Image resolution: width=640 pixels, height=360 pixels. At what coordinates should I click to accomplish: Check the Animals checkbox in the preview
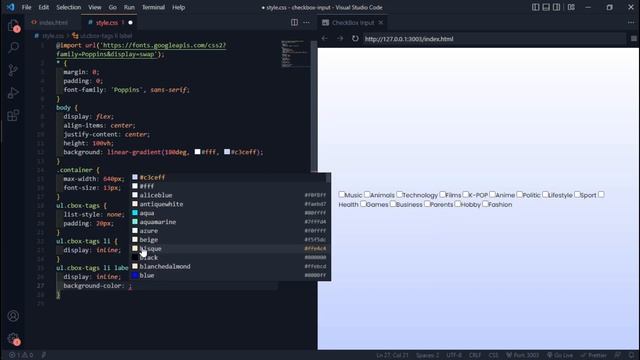(367, 195)
